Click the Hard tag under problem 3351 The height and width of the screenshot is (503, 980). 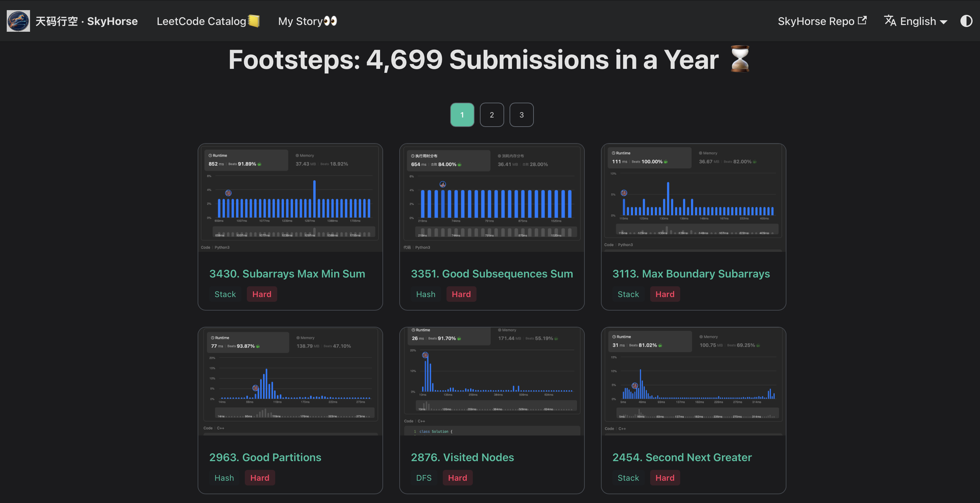tap(461, 294)
